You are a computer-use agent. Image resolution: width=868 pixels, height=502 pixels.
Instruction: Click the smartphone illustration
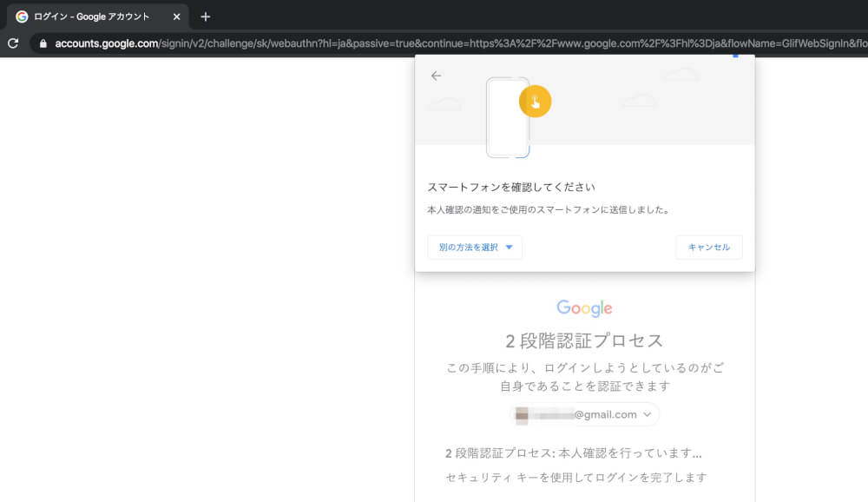click(x=508, y=117)
